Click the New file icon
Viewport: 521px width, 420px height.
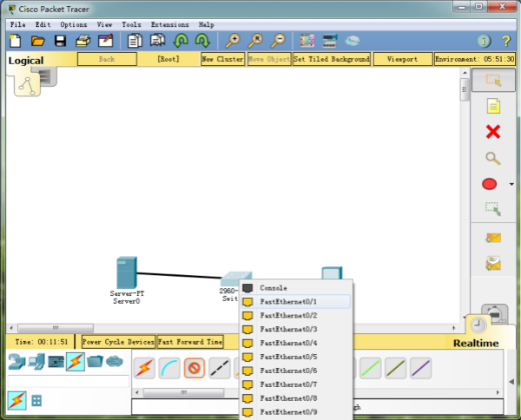(16, 41)
